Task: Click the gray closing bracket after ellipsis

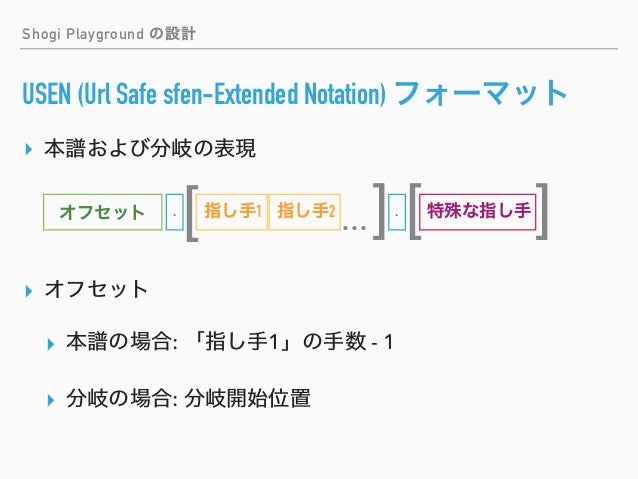Action: pyautogui.click(x=379, y=212)
